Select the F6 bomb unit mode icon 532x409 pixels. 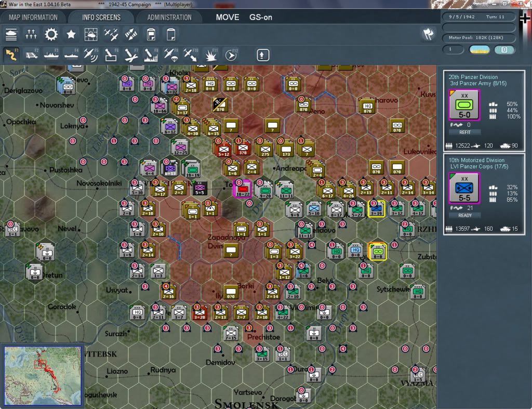[x=111, y=55]
